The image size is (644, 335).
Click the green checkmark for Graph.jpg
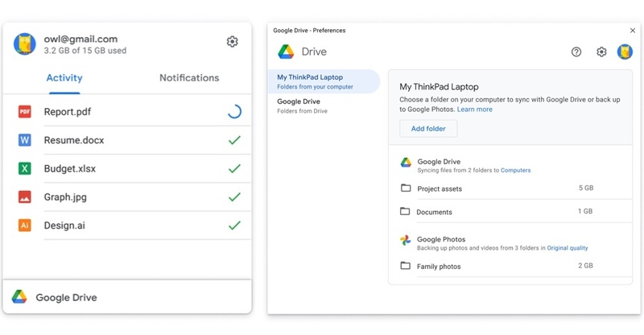[x=234, y=196]
